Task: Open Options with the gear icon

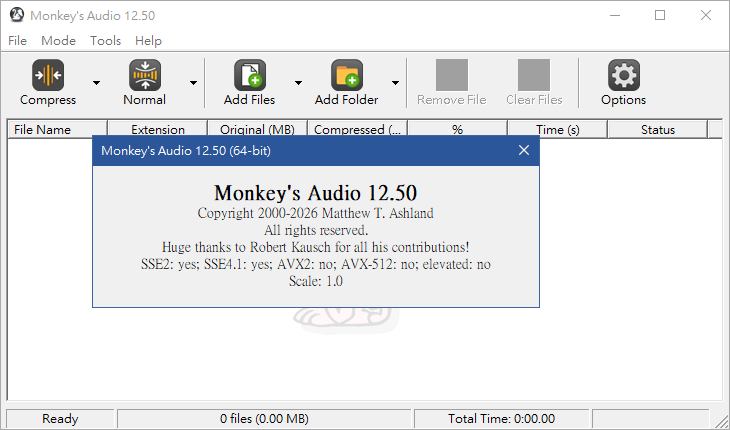Action: coord(624,75)
